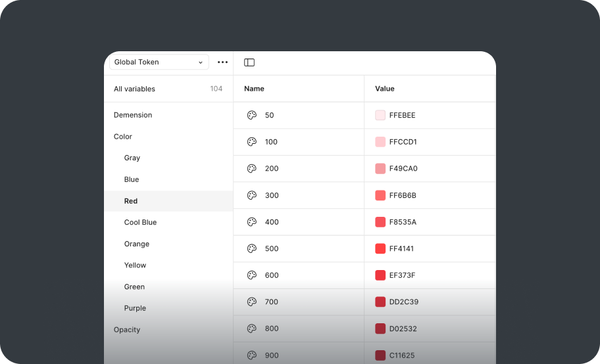
Task: Open the FFCCD1 color swatch
Action: pos(380,142)
